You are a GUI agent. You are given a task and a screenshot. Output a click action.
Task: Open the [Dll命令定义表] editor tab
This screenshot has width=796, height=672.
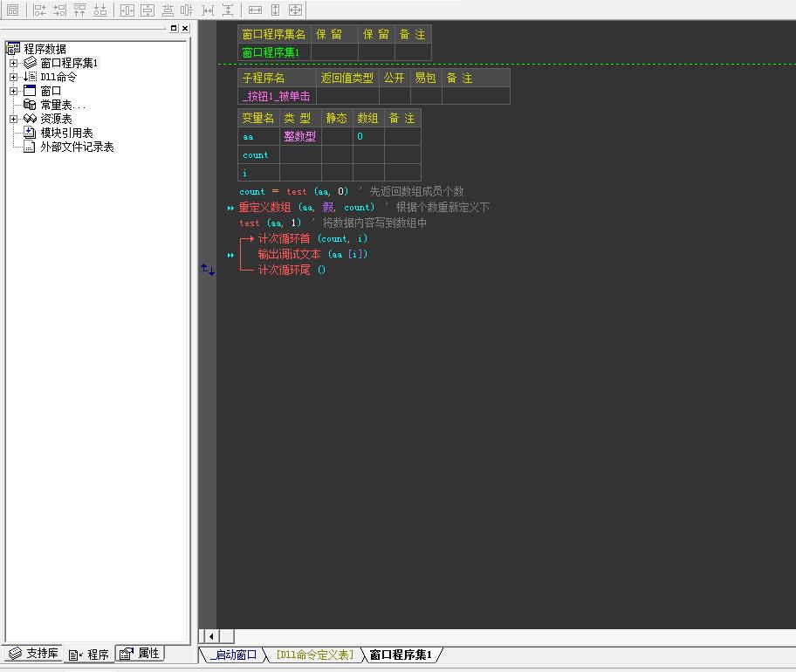[x=315, y=655]
